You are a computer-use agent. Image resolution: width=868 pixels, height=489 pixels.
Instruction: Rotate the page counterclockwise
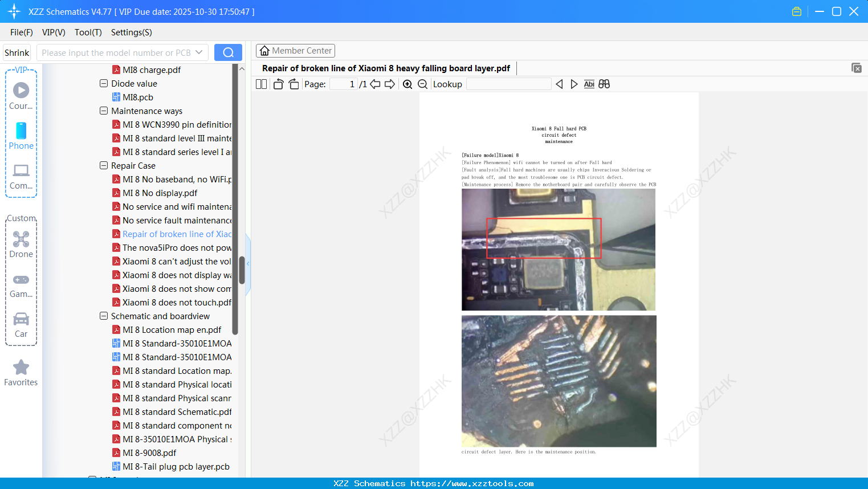coord(279,84)
